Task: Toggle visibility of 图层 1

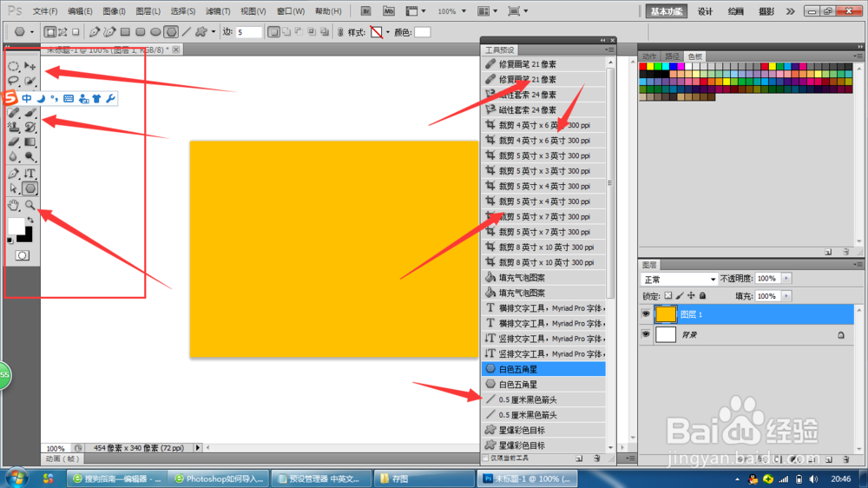Action: pos(646,314)
